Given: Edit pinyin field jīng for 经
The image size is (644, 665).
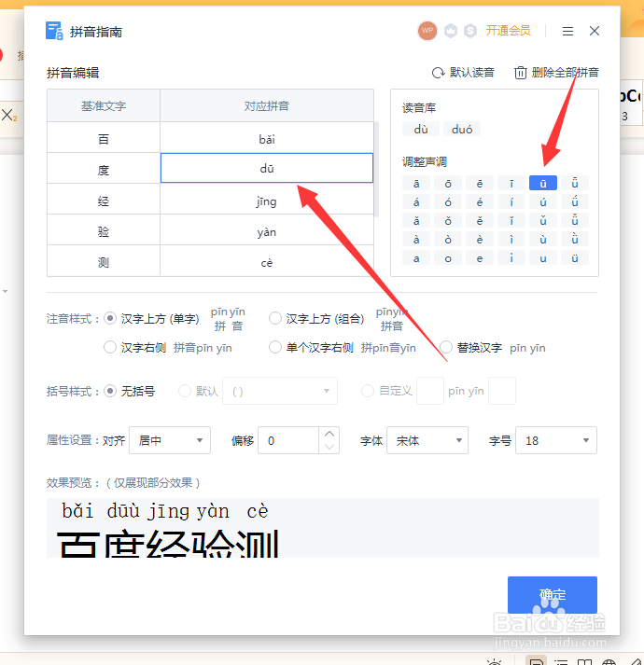Looking at the screenshot, I should coord(267,199).
